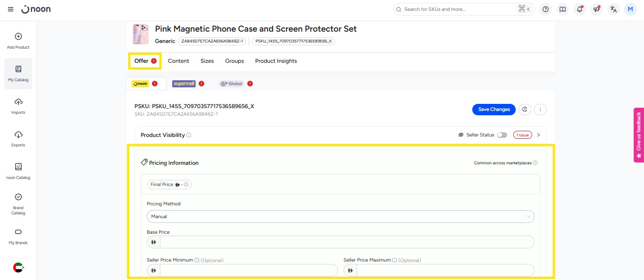
Task: Open the three-dot more options menu
Action: click(540, 110)
